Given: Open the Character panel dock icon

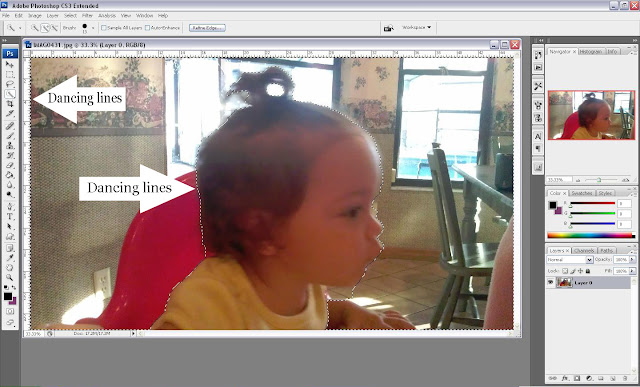Looking at the screenshot, I should [538, 136].
